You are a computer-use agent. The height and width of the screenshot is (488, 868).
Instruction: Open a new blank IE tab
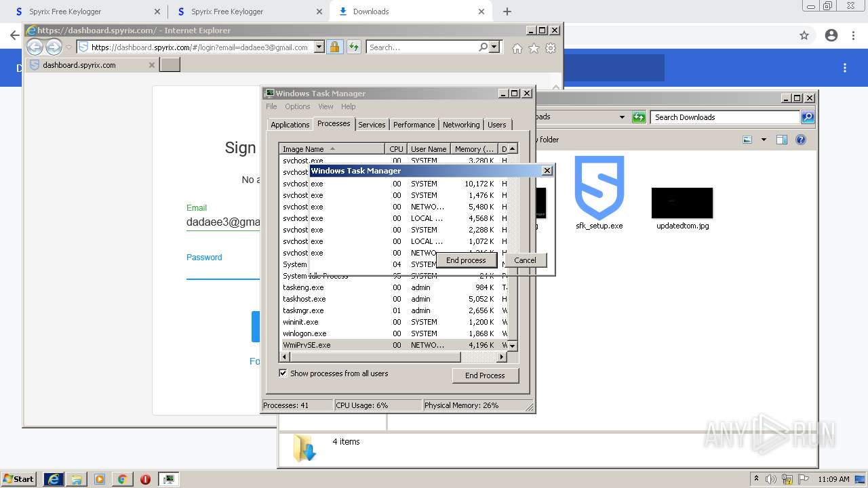pos(170,65)
